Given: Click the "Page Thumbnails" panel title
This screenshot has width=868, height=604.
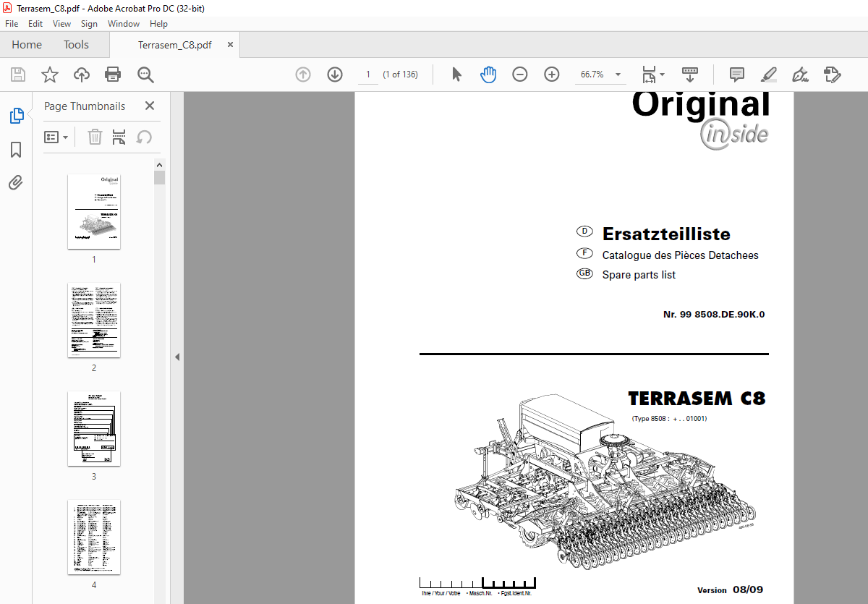Looking at the screenshot, I should [85, 106].
